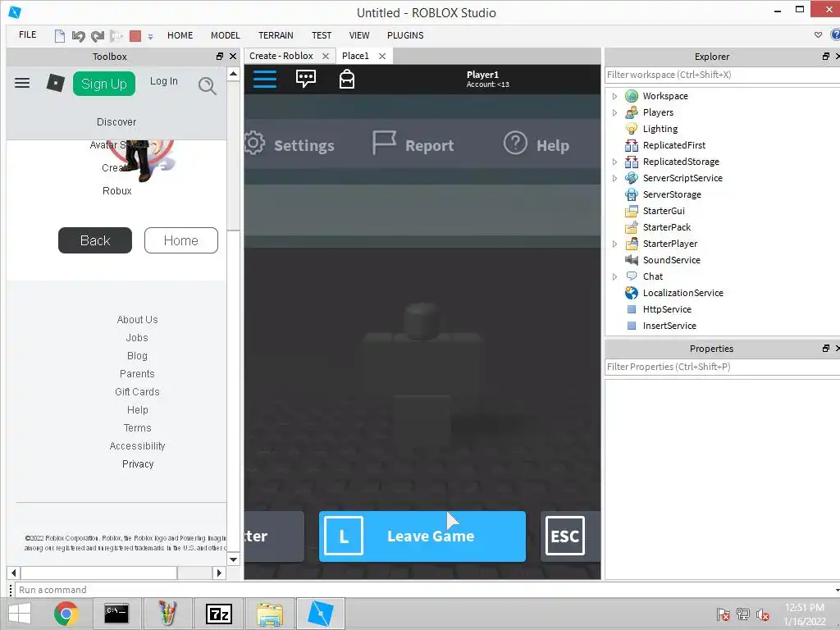Image resolution: width=840 pixels, height=630 pixels.
Task: Select the StarterPack icon in Explorer
Action: [632, 227]
